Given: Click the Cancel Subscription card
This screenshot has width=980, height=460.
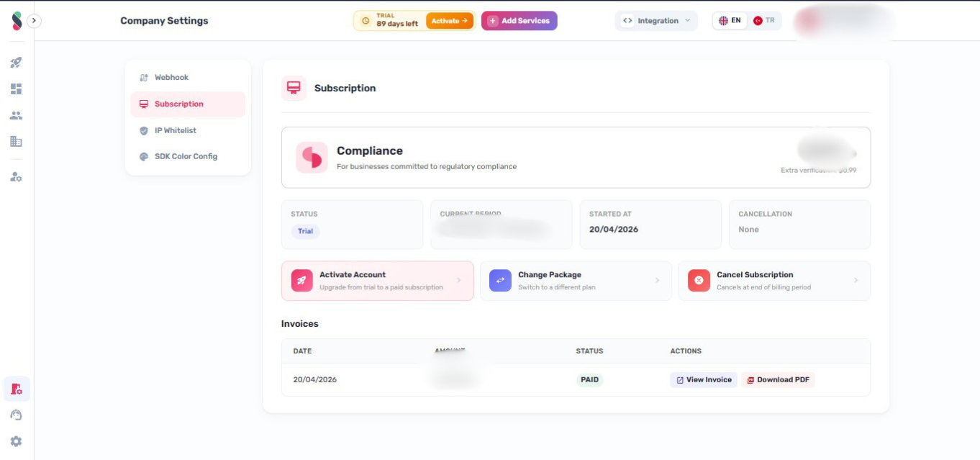Looking at the screenshot, I should [774, 281].
